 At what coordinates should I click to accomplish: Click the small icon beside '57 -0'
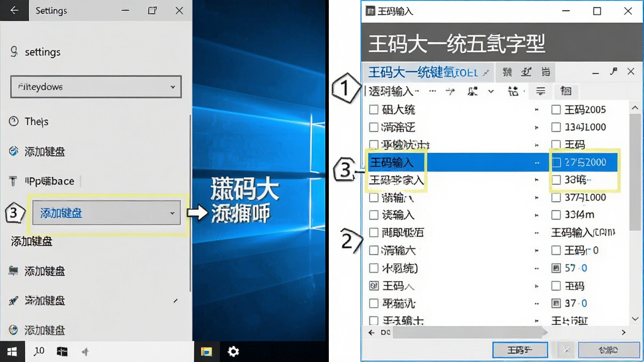[556, 268]
